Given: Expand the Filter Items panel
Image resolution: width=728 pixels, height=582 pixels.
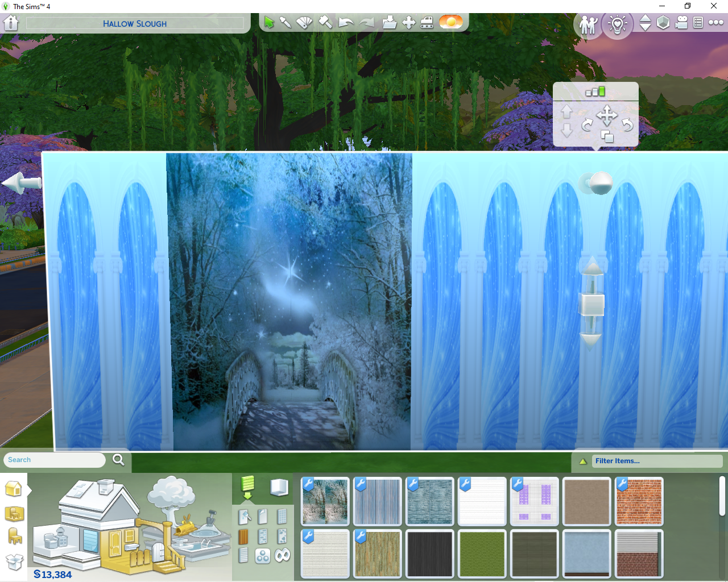Looking at the screenshot, I should pos(583,461).
